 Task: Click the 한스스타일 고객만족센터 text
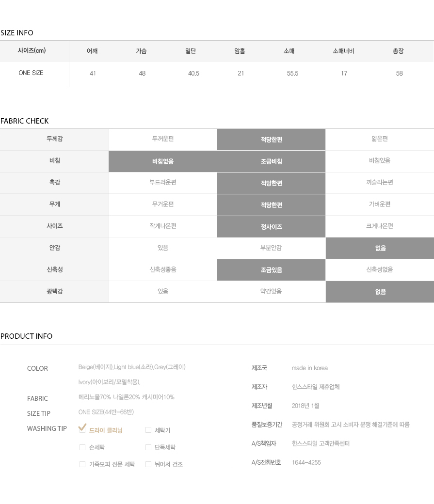click(x=321, y=443)
